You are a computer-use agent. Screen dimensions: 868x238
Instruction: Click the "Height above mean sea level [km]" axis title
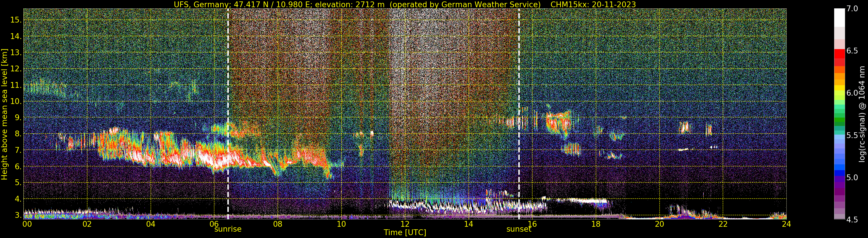pyautogui.click(x=4, y=114)
